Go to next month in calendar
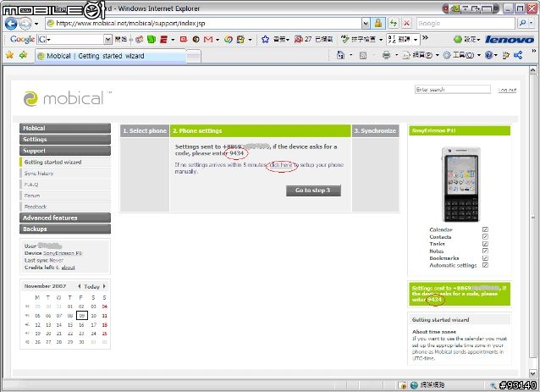Image resolution: width=540 pixels, height=392 pixels. (104, 286)
